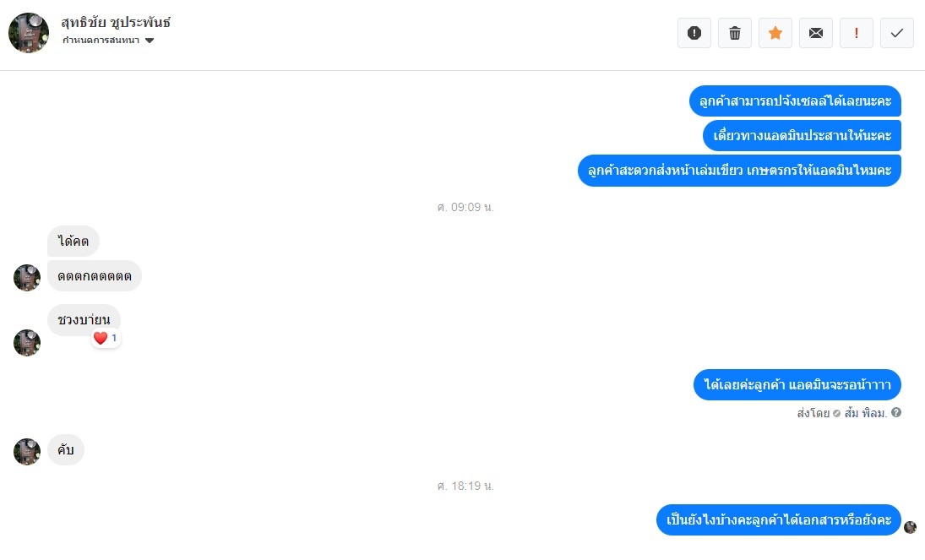Viewport: 925px width, 560px height.
Task: Click sender avatar beside คับ message
Action: point(27,452)
